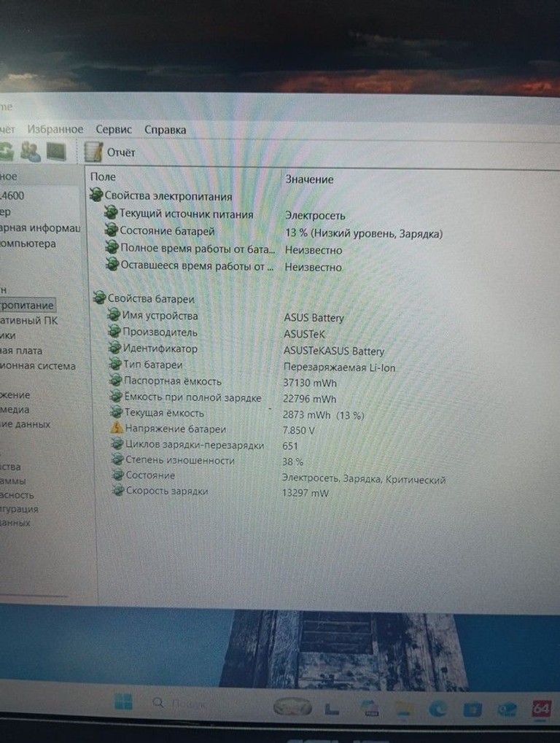This screenshot has width=560, height=743.
Task: Click the Значение column header
Action: [309, 179]
